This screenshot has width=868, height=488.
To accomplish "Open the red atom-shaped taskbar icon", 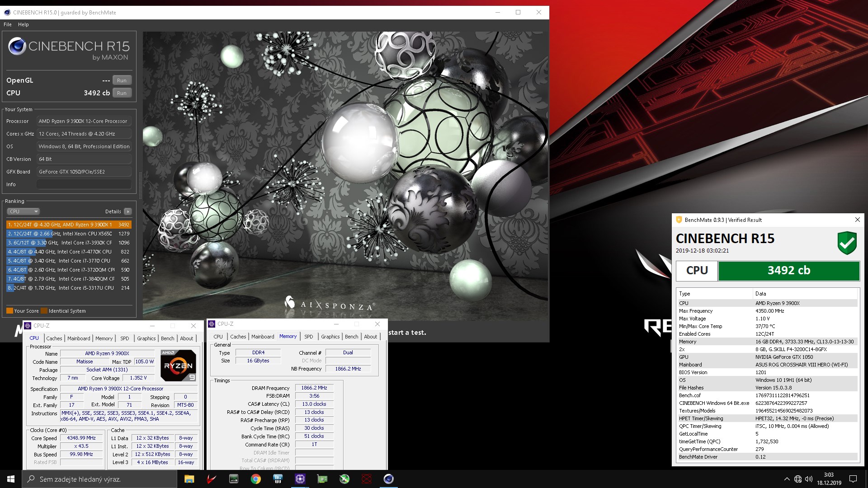I will point(367,479).
